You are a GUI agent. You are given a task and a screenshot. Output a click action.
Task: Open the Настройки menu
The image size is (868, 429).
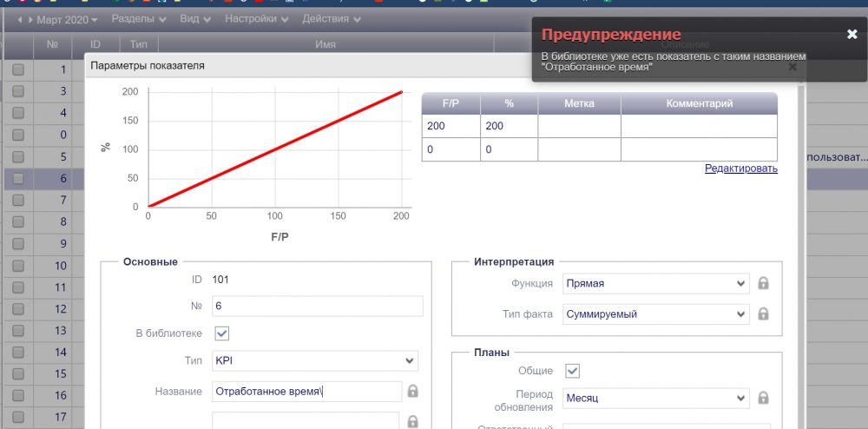256,19
